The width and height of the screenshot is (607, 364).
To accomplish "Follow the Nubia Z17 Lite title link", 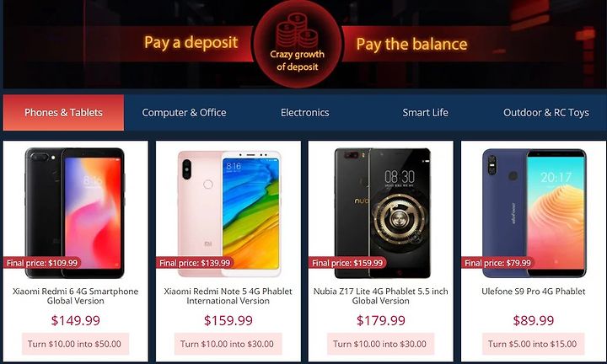I will point(380,296).
